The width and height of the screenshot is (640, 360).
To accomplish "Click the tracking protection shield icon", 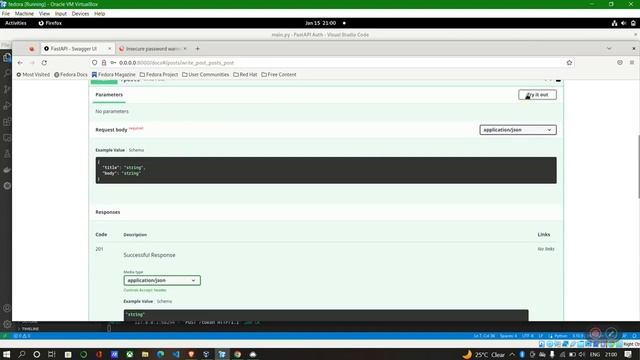I will [x=95, y=63].
